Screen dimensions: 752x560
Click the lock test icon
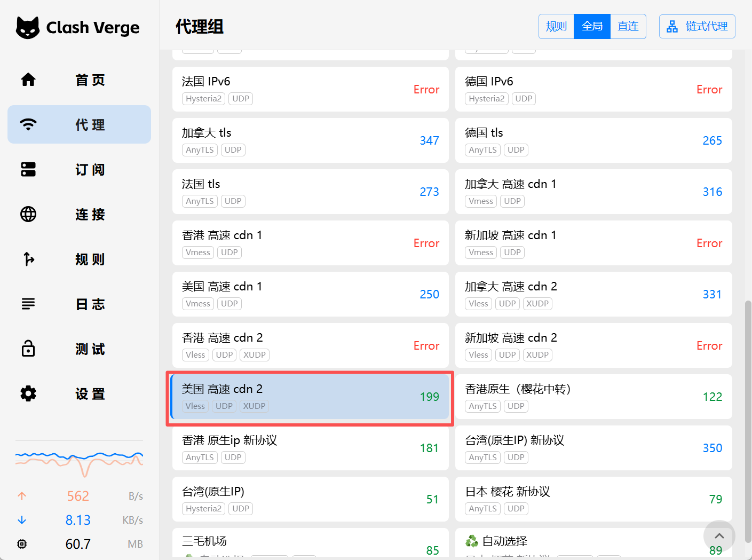(28, 349)
